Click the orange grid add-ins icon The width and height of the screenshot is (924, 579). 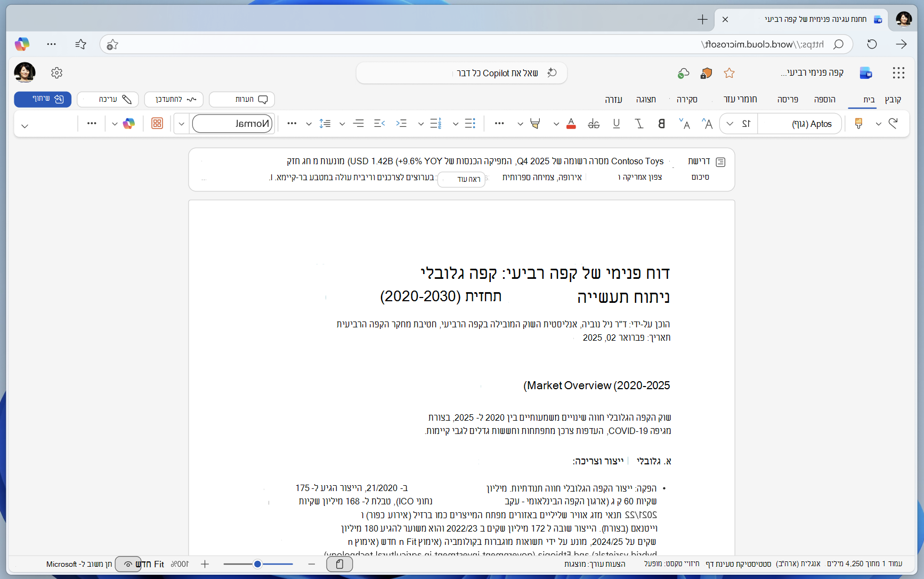tap(157, 124)
